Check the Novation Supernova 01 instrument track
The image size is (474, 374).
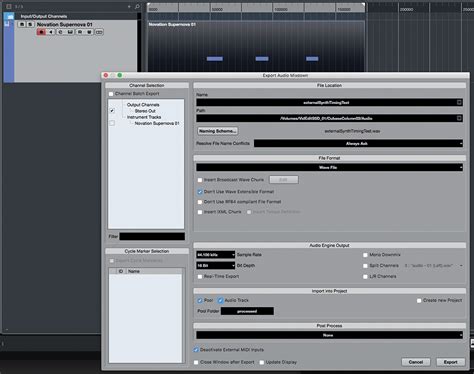pos(112,123)
